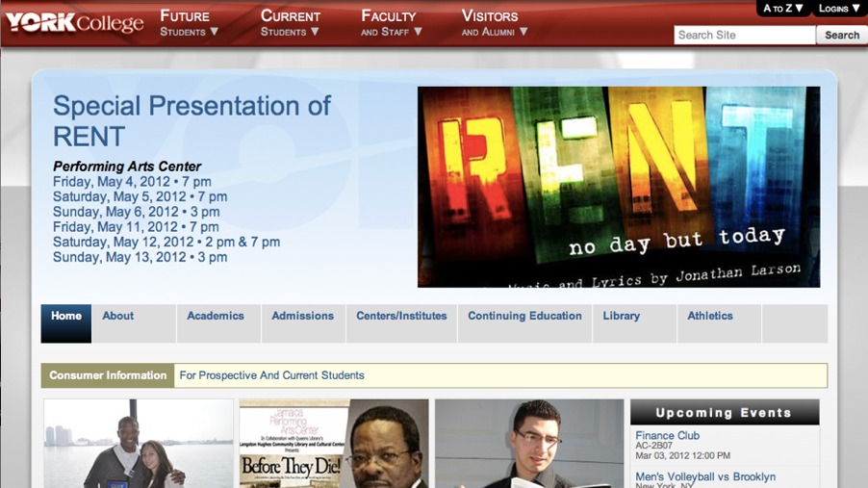Click the Mar 03, 2012 12:00 PM date
Screen dimensions: 868x488
point(682,455)
